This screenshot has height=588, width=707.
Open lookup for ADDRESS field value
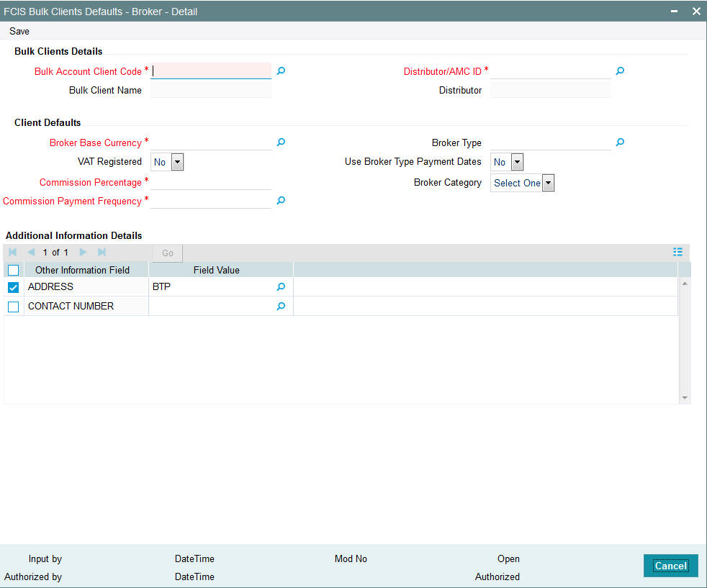[x=281, y=286]
